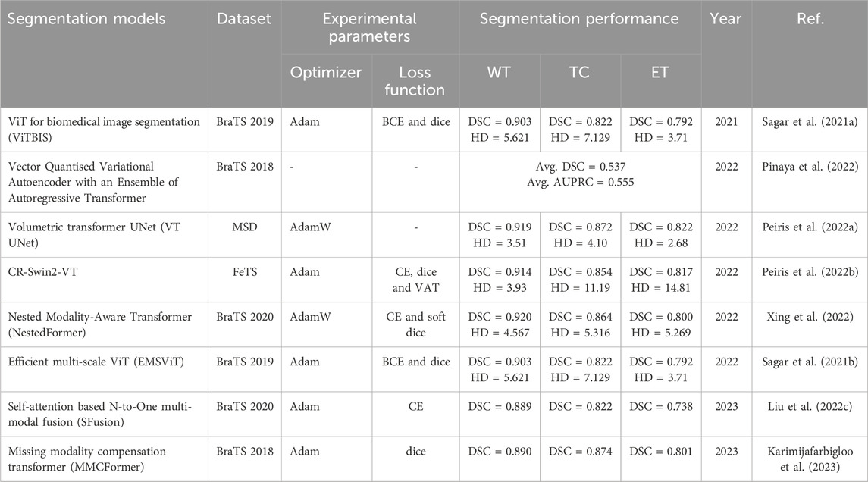The image size is (868, 482).
Task: Select the Segmentation performance header
Action: point(579,19)
